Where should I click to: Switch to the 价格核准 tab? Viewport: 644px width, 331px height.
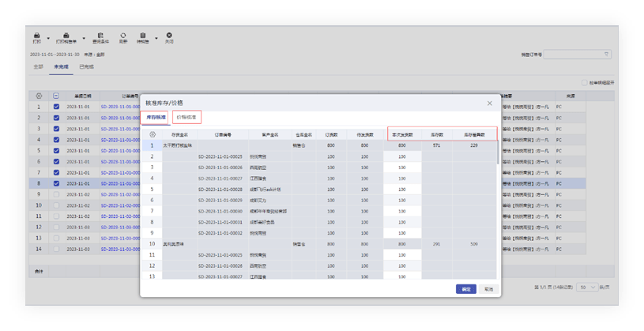coord(188,117)
